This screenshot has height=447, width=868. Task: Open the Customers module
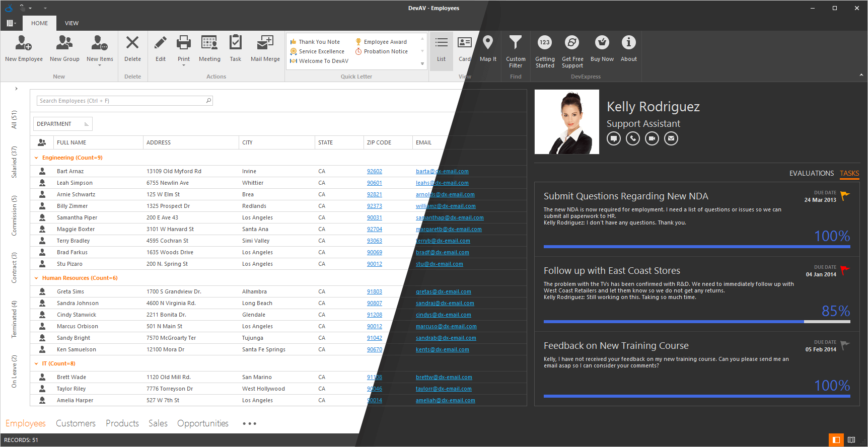[76, 423]
